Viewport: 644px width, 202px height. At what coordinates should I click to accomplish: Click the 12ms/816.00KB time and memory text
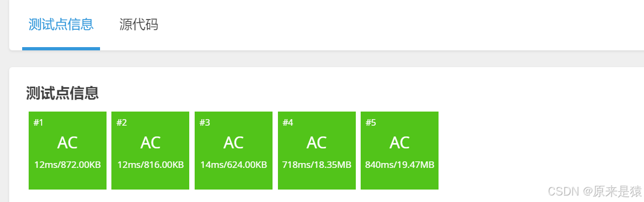[x=150, y=165]
